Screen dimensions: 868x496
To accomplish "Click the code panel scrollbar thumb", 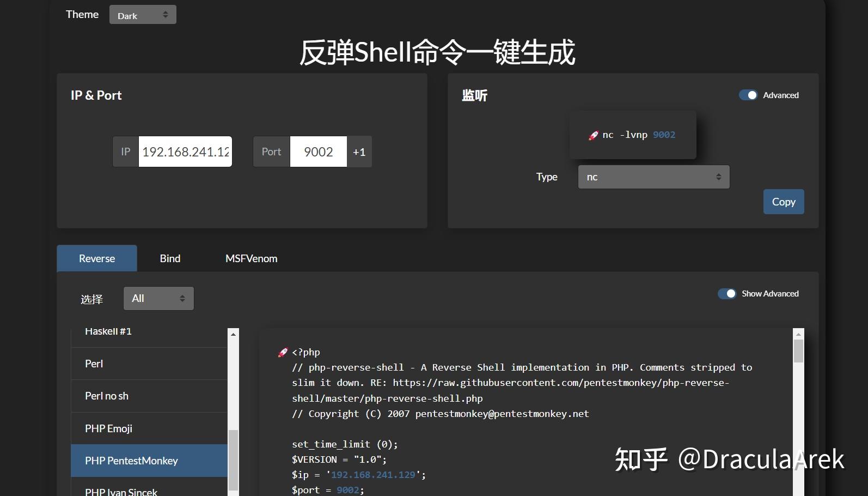I will tap(799, 351).
